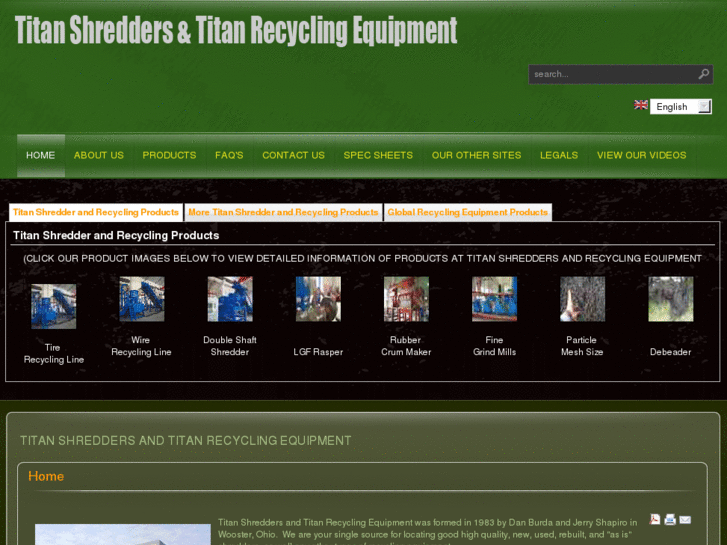Click the Fine Grind Mills product image
The image size is (727, 545).
[494, 299]
